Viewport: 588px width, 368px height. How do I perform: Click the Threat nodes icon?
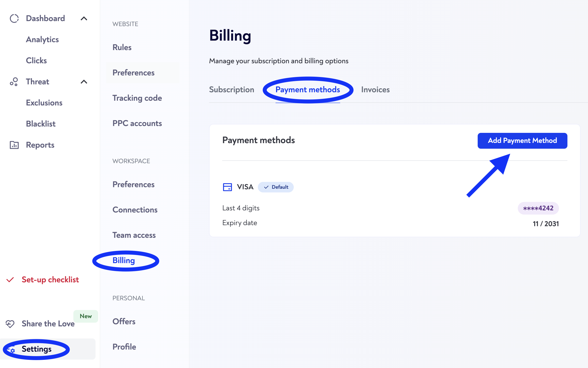tap(14, 82)
